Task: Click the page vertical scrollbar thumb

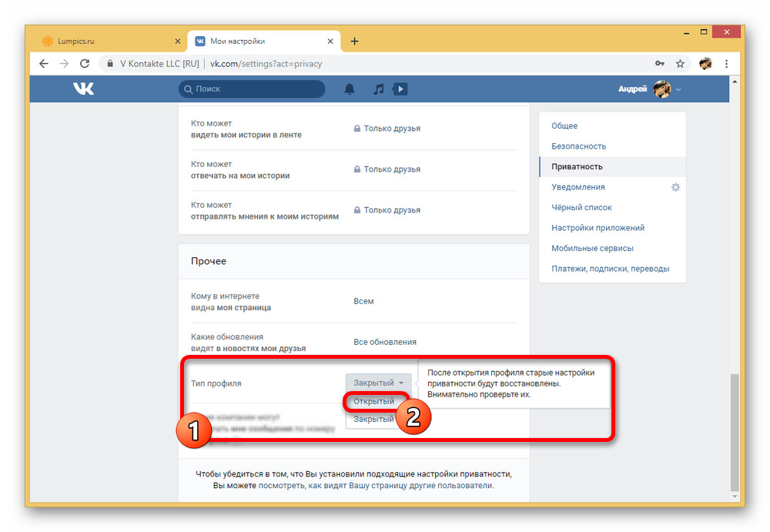Action: point(735,432)
